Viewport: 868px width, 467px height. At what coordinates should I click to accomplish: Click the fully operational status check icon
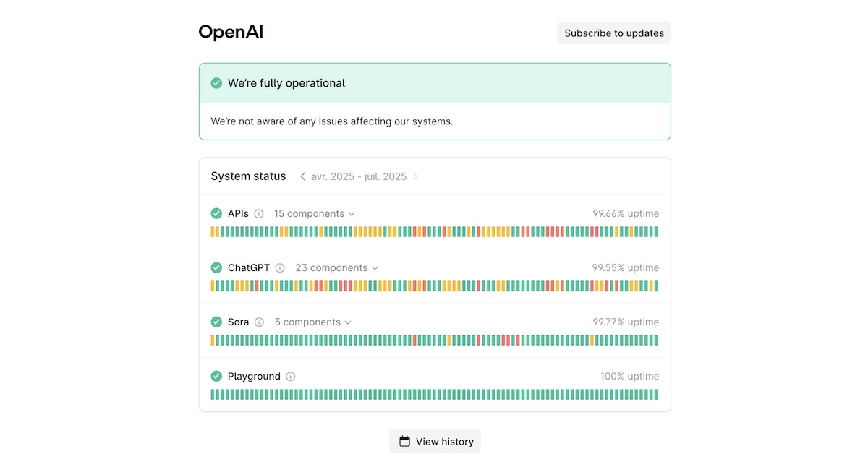(x=216, y=83)
